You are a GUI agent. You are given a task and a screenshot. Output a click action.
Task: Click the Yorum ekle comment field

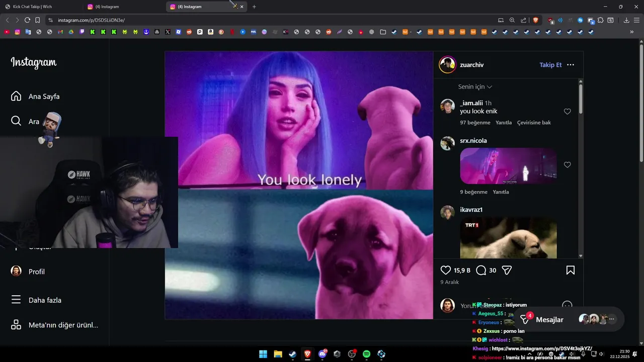point(508,305)
